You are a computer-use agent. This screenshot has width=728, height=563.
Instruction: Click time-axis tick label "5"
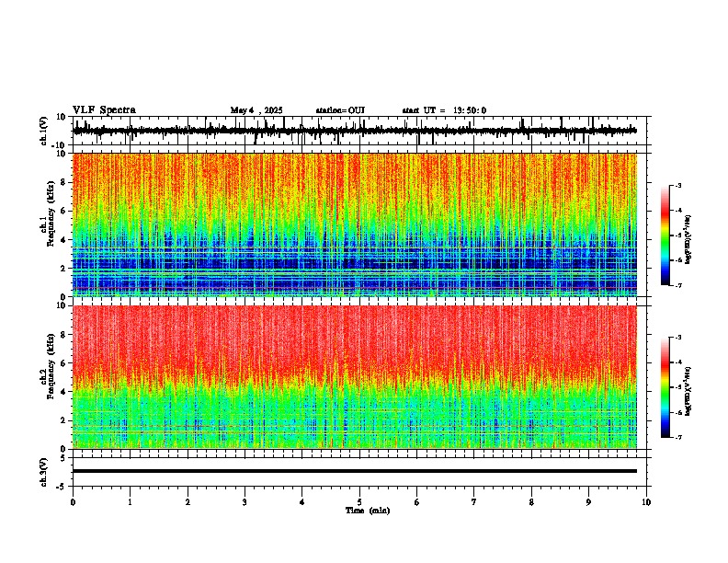[x=359, y=502]
